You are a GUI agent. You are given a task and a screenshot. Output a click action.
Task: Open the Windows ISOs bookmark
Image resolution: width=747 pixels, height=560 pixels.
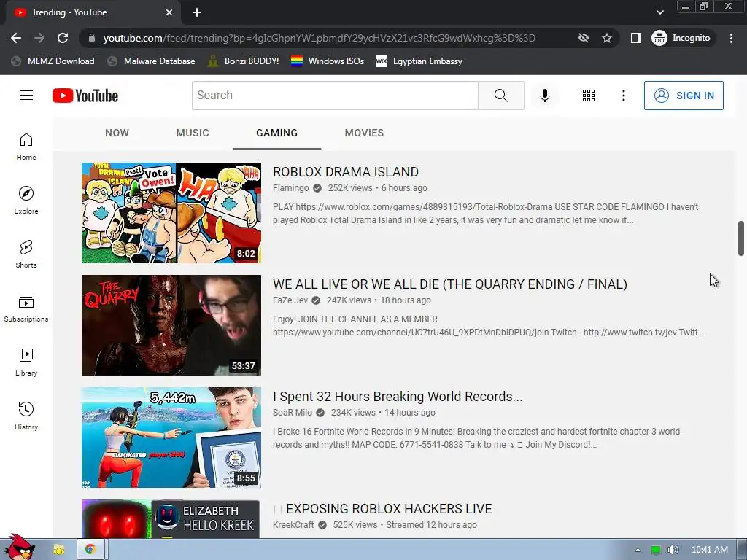click(x=328, y=61)
